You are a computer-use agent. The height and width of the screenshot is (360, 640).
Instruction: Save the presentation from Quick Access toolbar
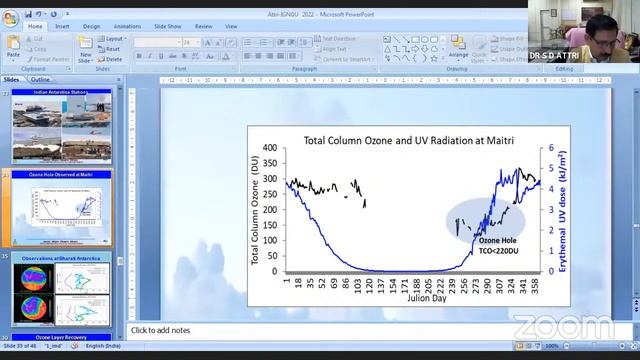coord(28,14)
